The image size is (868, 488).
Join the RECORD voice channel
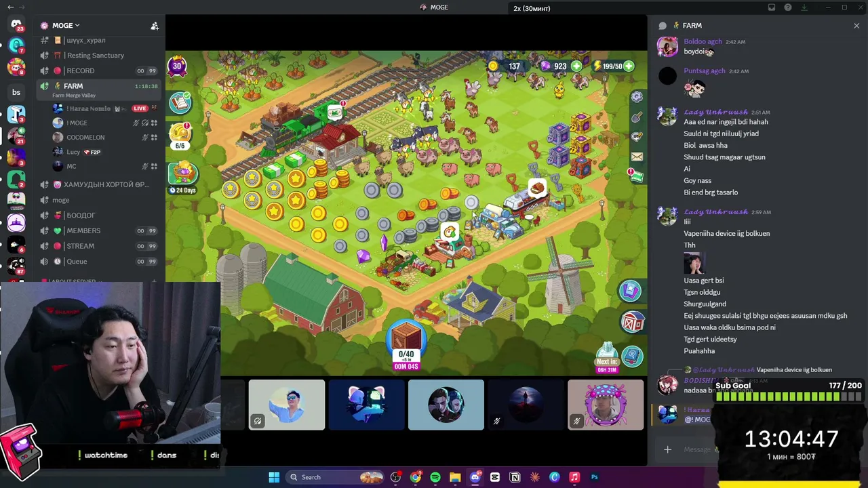point(100,70)
